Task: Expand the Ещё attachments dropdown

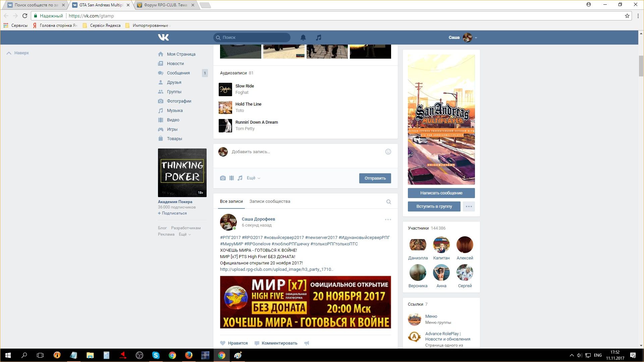Action: click(x=253, y=178)
